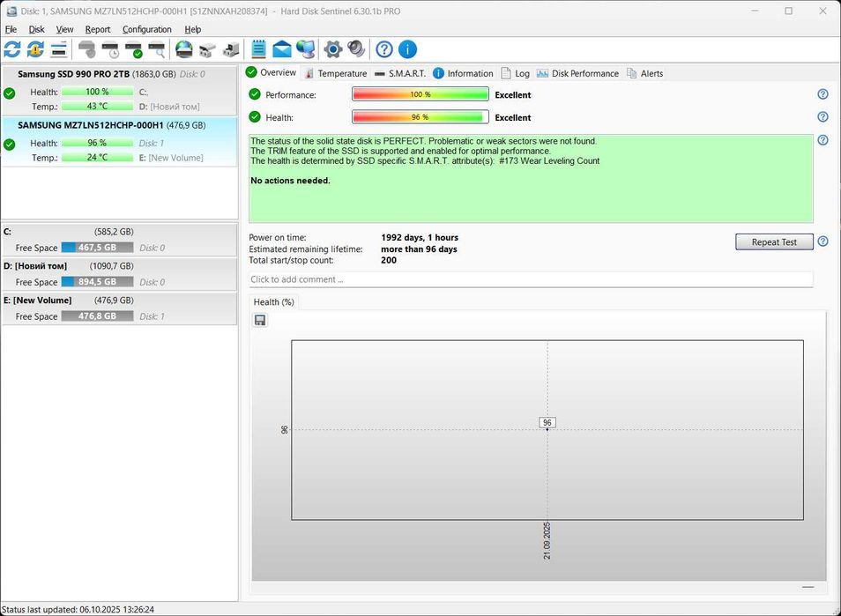Switch to the S.M.A.R.T. tab

pos(400,73)
